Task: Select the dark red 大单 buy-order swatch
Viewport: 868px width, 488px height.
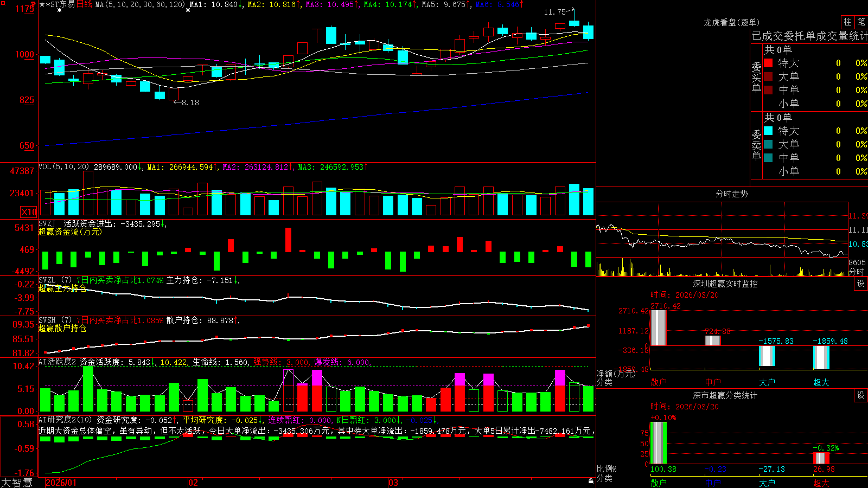Action: [x=768, y=76]
